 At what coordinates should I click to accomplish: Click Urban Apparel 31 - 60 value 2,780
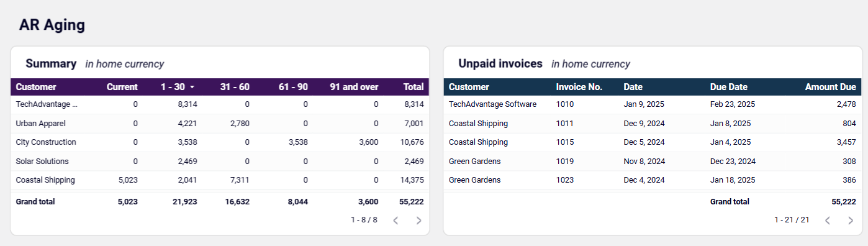click(240, 124)
